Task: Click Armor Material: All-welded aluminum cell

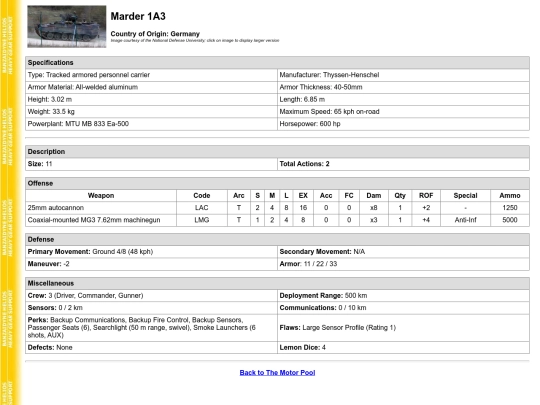Action: (x=151, y=87)
